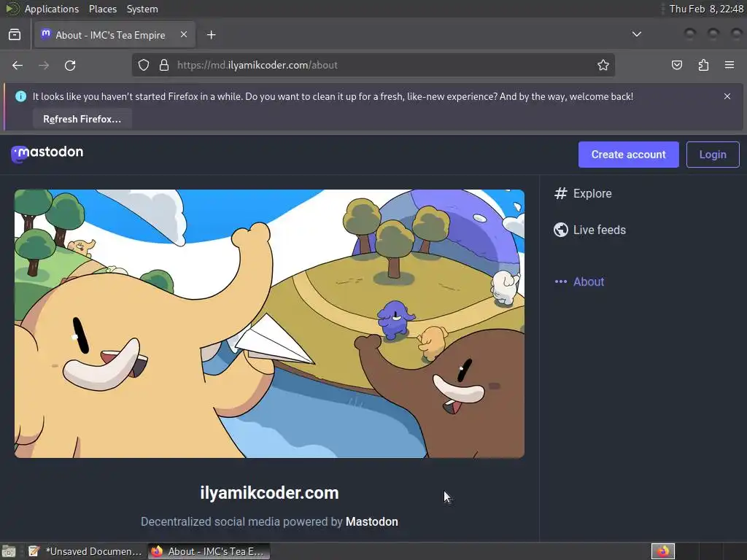Click the Login button
Viewport: 747px width, 560px height.
713,155
